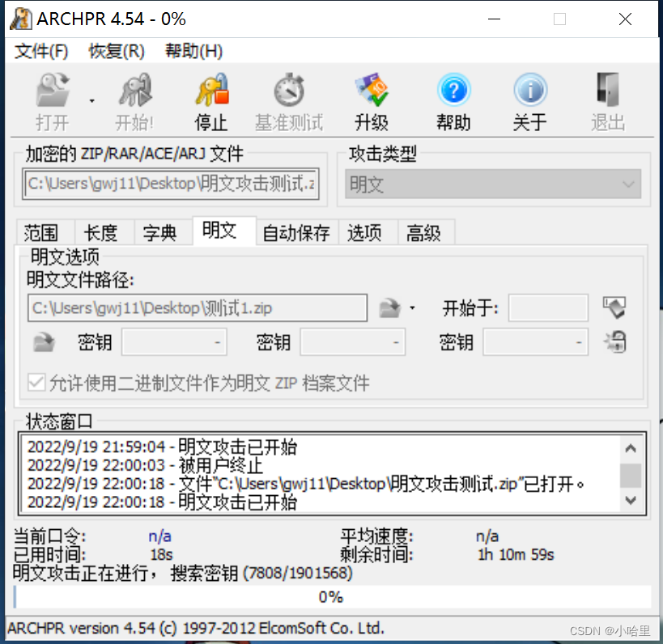Screen dimensions: 663x644
Task: Click log line 21:59:04 明文攻击已开始
Action: point(162,447)
